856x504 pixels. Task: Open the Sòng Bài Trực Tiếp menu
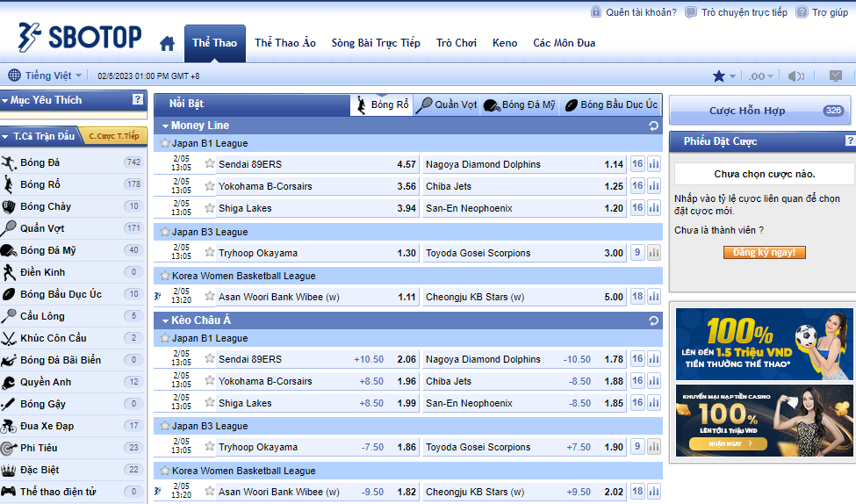point(376,43)
